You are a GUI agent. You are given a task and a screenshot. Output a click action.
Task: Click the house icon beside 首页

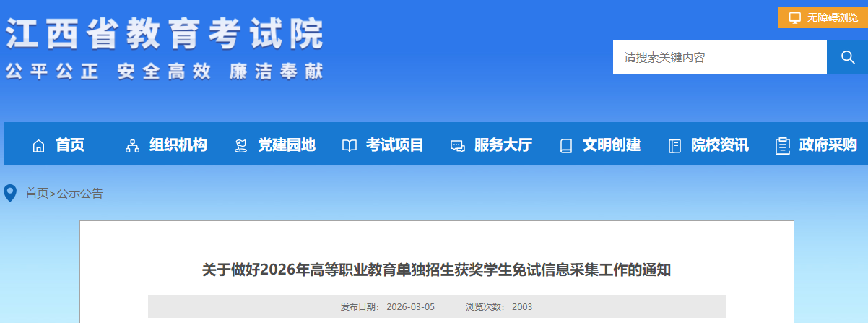(x=39, y=146)
